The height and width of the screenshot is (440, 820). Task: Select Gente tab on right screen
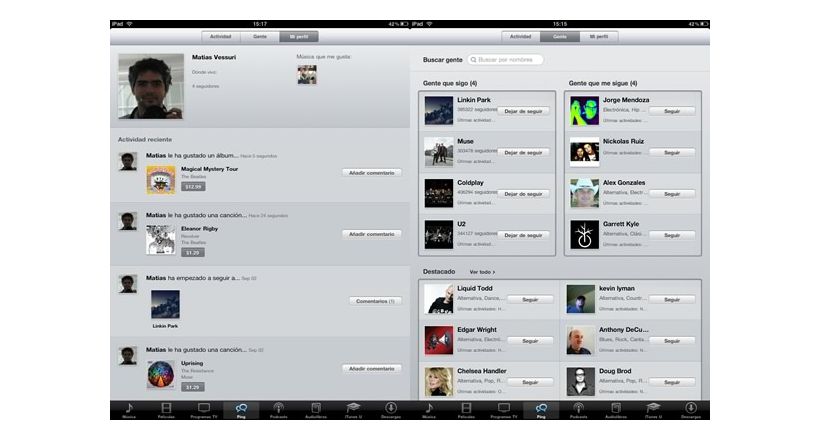560,37
